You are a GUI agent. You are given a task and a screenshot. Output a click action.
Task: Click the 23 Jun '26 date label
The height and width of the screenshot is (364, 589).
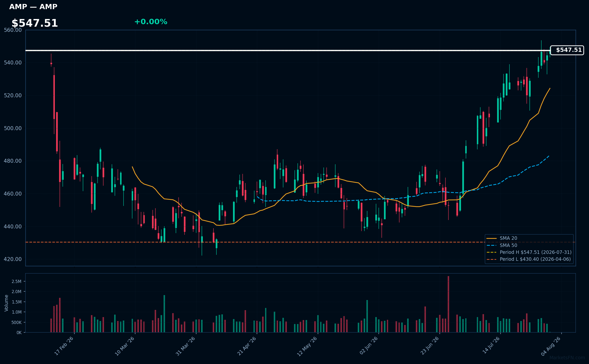point(430,346)
